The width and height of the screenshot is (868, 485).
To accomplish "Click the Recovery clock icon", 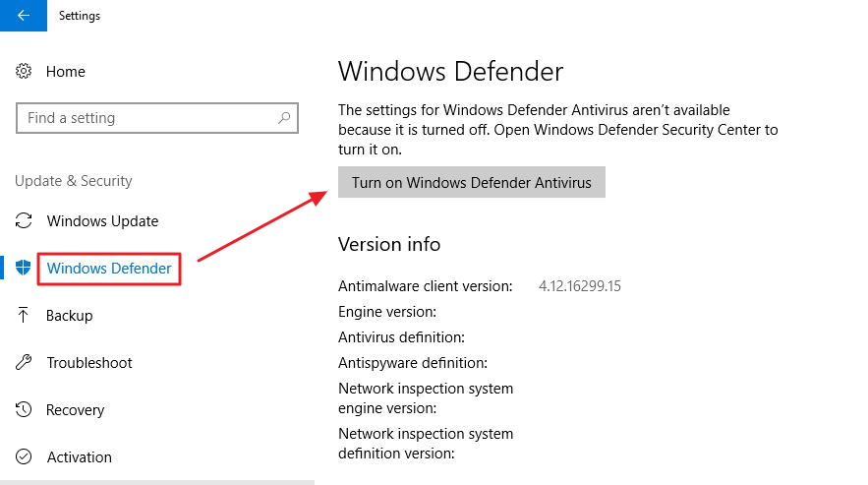I will 24,409.
